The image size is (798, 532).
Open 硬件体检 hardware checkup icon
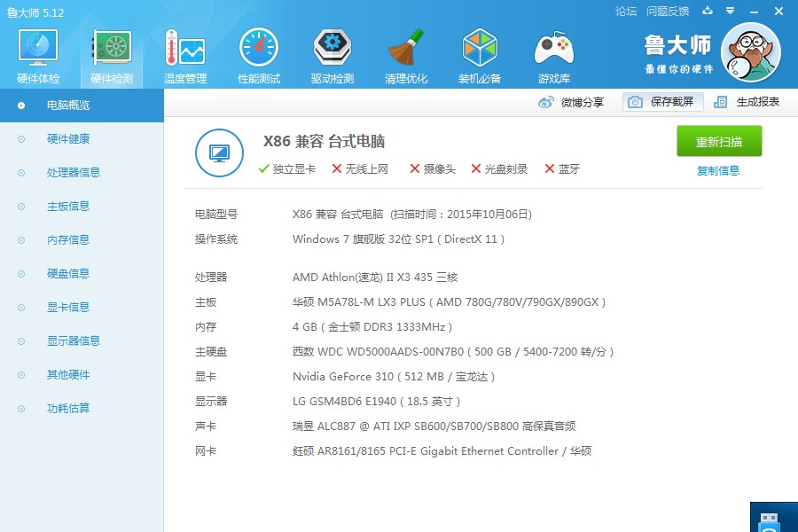coord(38,50)
